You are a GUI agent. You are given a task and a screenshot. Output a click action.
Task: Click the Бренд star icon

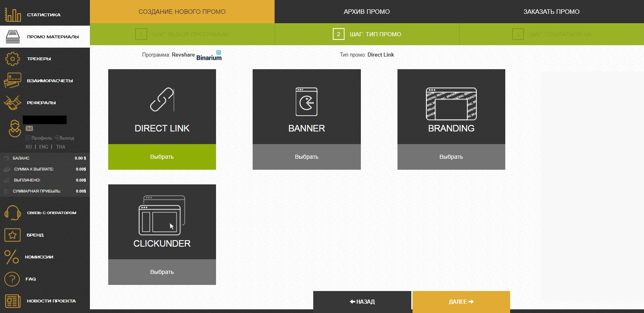click(13, 235)
